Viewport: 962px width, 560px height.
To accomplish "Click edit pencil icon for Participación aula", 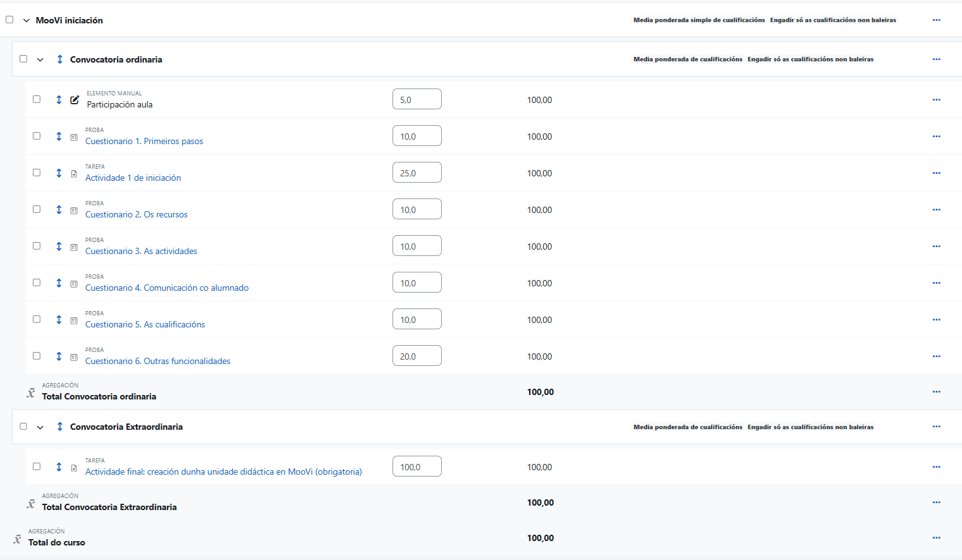I will coord(75,100).
